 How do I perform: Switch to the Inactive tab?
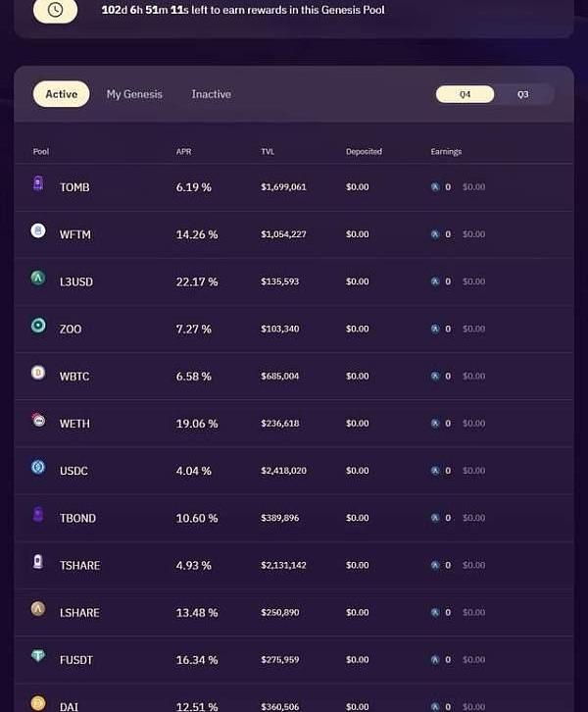pyautogui.click(x=211, y=94)
